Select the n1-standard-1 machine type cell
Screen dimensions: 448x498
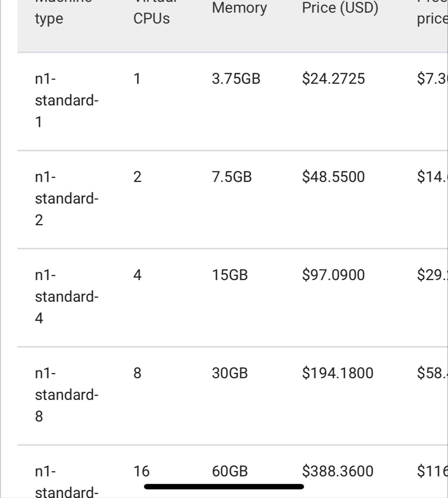[x=66, y=101]
